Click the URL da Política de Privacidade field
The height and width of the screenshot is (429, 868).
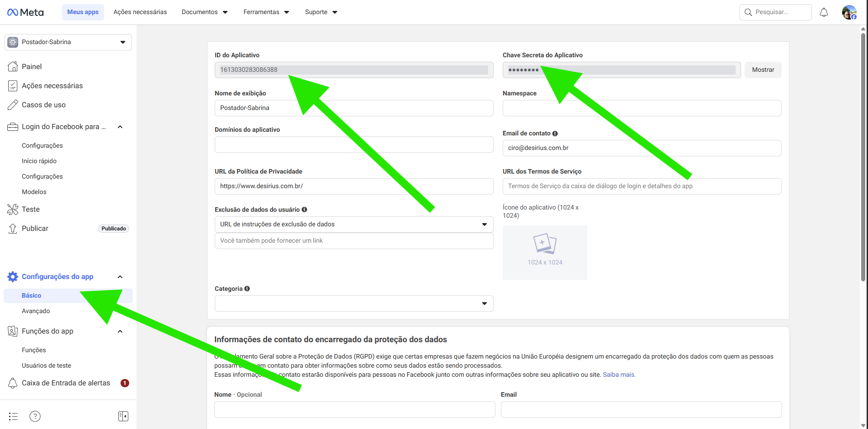click(x=354, y=186)
